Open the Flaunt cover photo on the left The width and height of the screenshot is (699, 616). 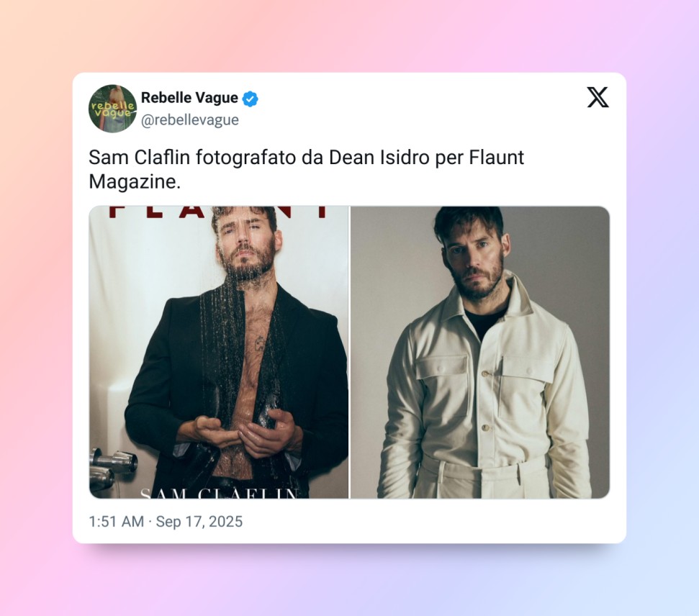point(219,352)
